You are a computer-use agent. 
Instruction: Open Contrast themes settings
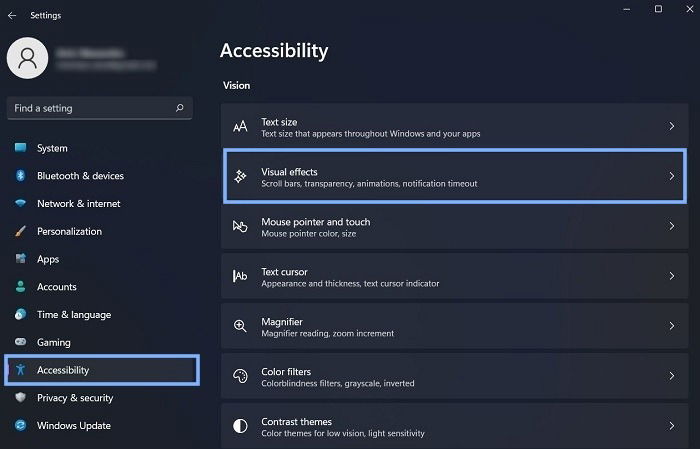coord(454,426)
